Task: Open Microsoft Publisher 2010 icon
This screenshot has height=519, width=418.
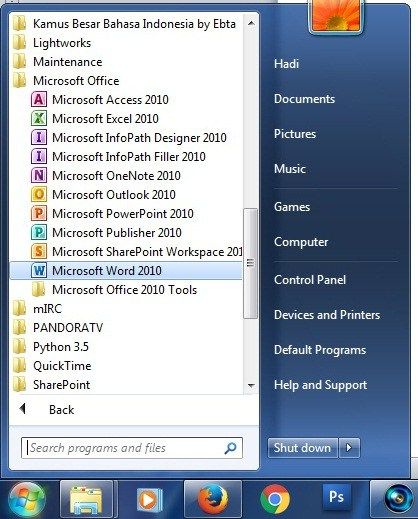Action: 39,232
